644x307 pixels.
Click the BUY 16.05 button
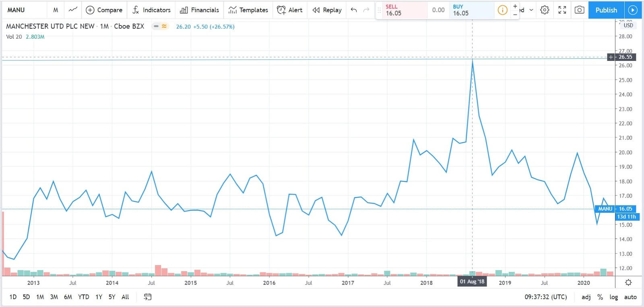pos(472,10)
